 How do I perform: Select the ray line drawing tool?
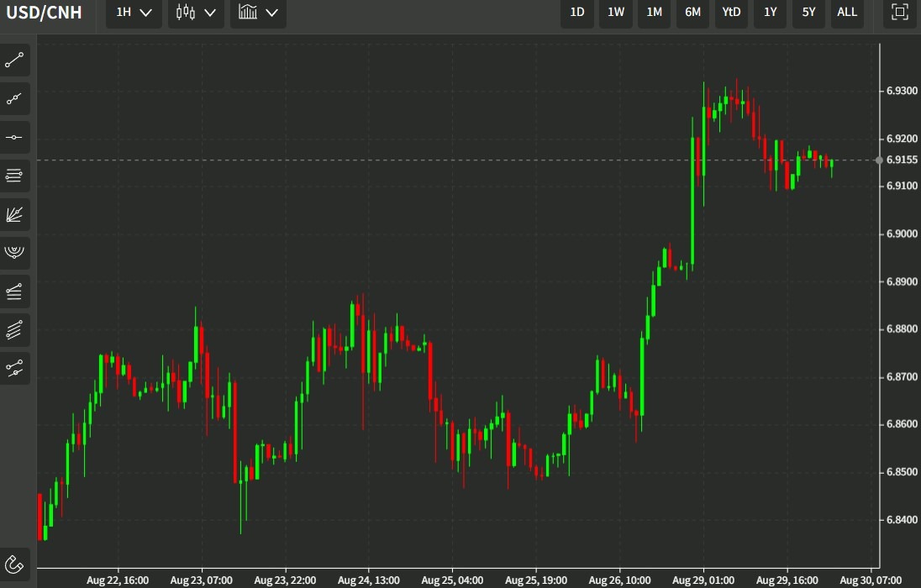point(14,98)
